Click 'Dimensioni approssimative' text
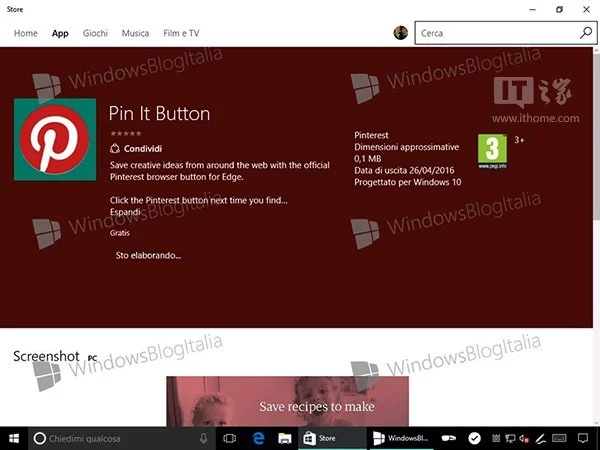 [406, 147]
